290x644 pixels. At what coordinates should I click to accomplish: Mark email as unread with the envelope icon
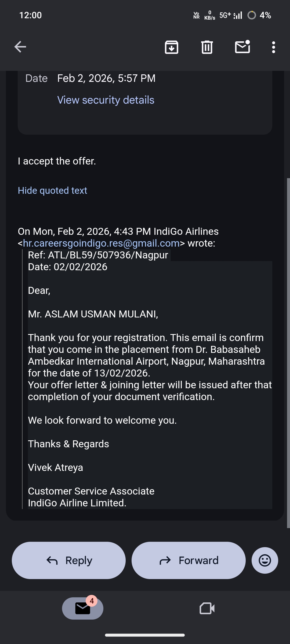(242, 47)
